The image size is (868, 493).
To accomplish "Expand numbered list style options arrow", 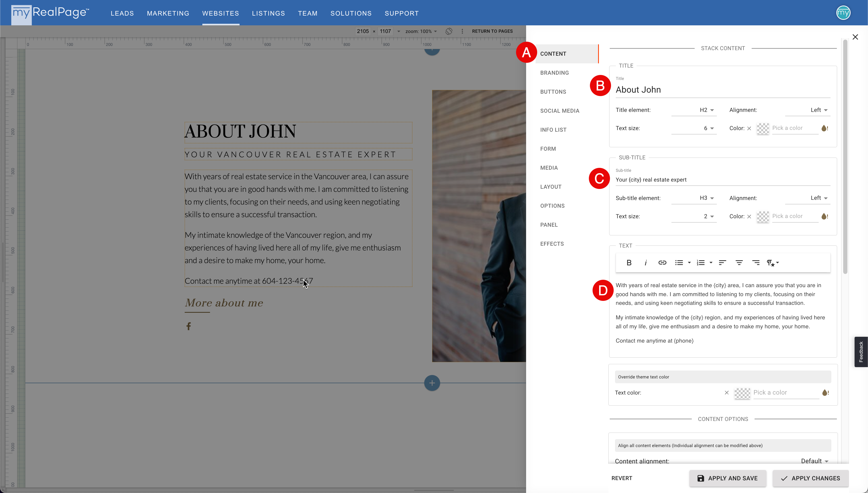I will pyautogui.click(x=711, y=262).
